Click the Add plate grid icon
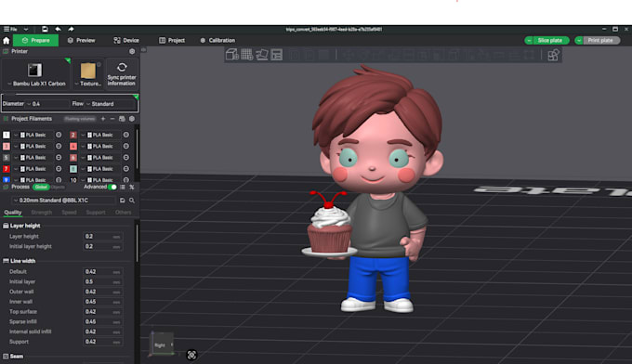The height and width of the screenshot is (364, 632). pos(247,55)
